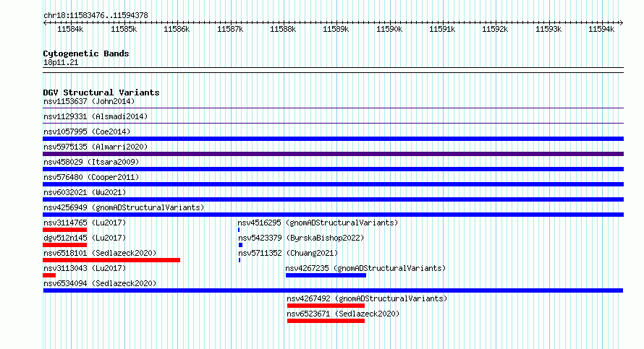The width and height of the screenshot is (644, 349).
Task: Select nsv5423379 (ByrskaBishop2022) label
Action: (x=301, y=238)
